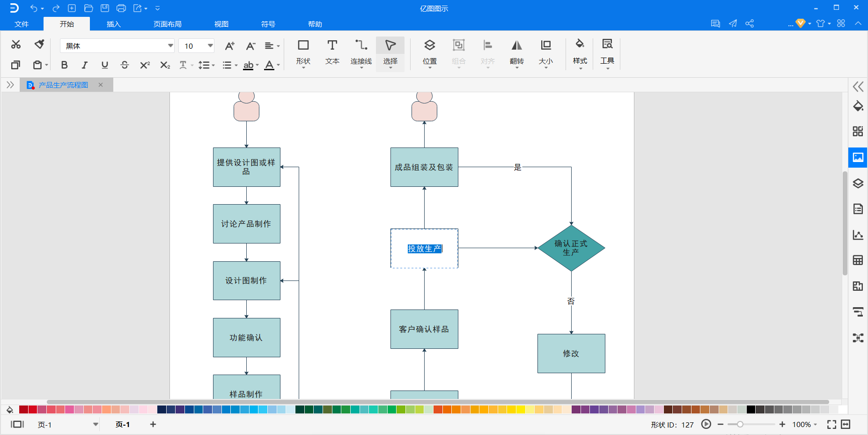Screen dimensions: 868x435
Task: Open the Layers panel in right sidebar
Action: coord(858,184)
